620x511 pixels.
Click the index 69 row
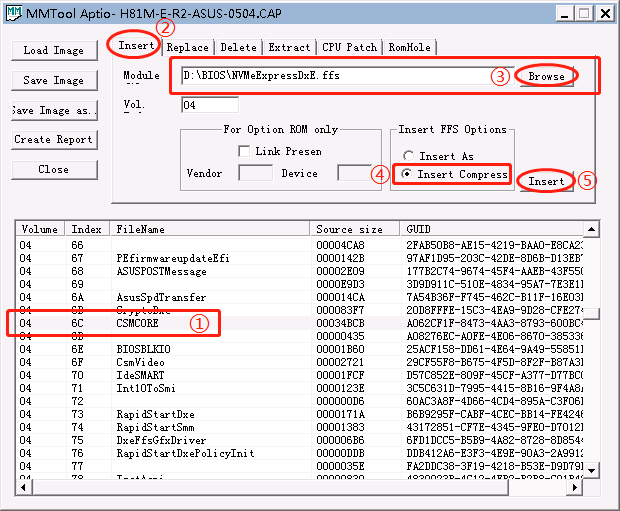tap(300, 284)
